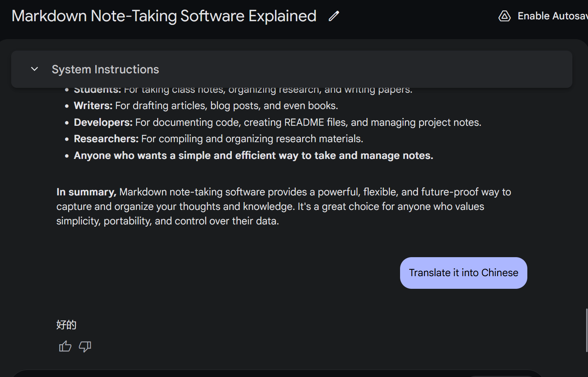Click the 好的 response text
This screenshot has height=377, width=588.
[x=66, y=325]
